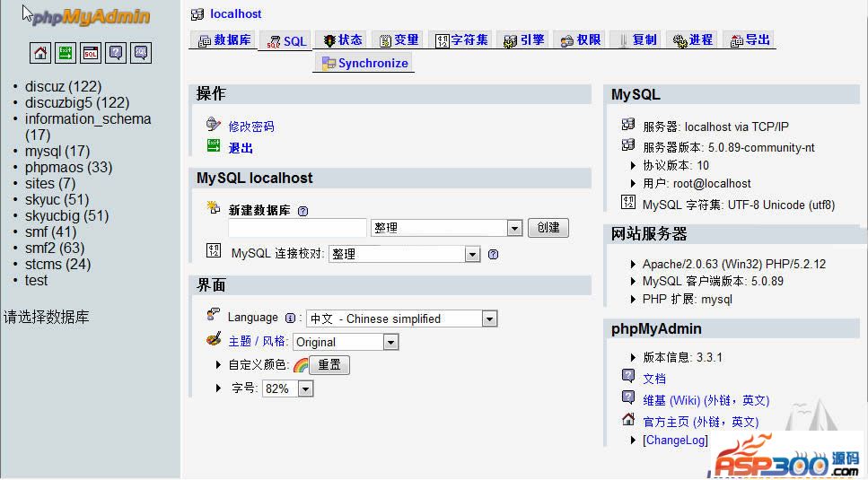Select the skyucbig (51) database

[67, 215]
